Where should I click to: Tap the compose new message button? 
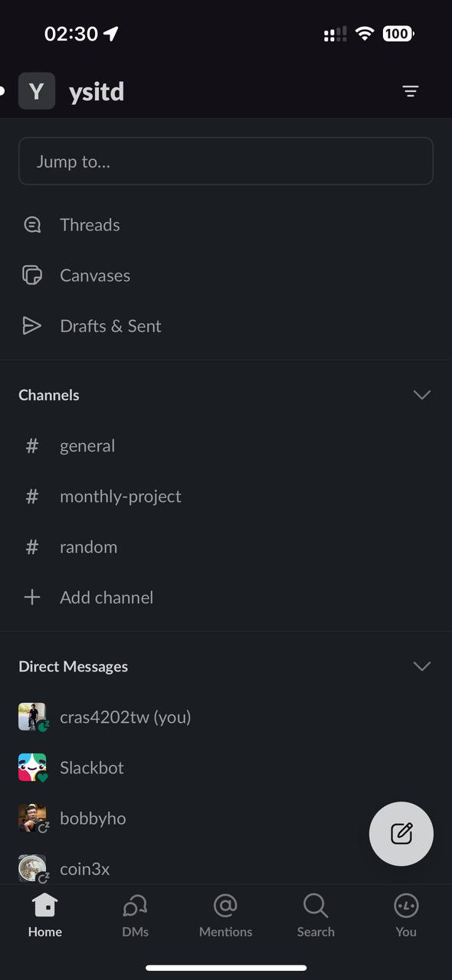pos(401,834)
